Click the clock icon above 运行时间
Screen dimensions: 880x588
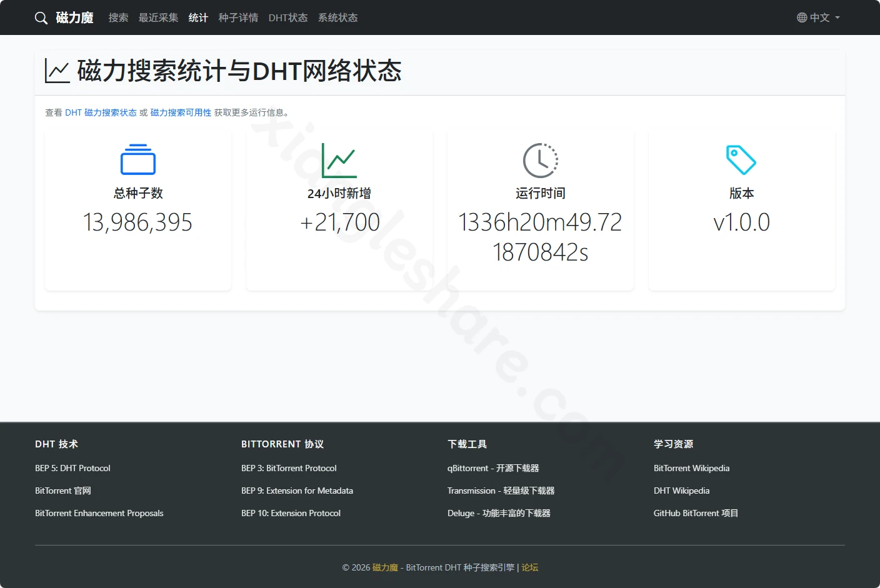[x=541, y=161]
